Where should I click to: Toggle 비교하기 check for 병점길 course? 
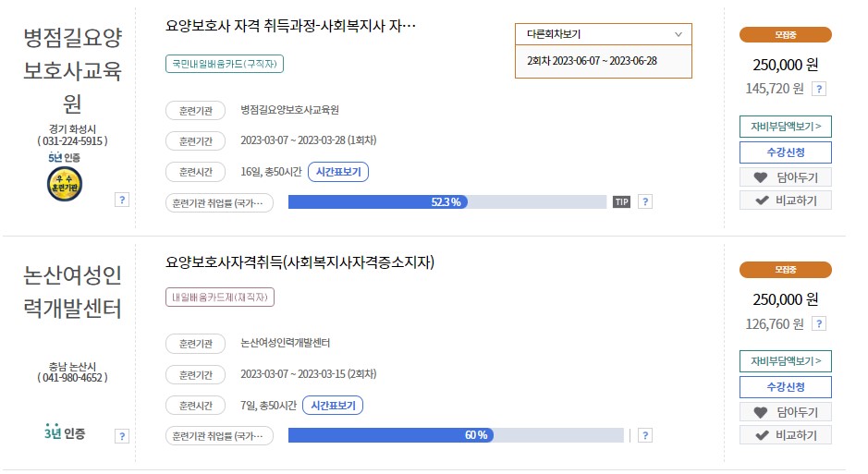point(786,201)
